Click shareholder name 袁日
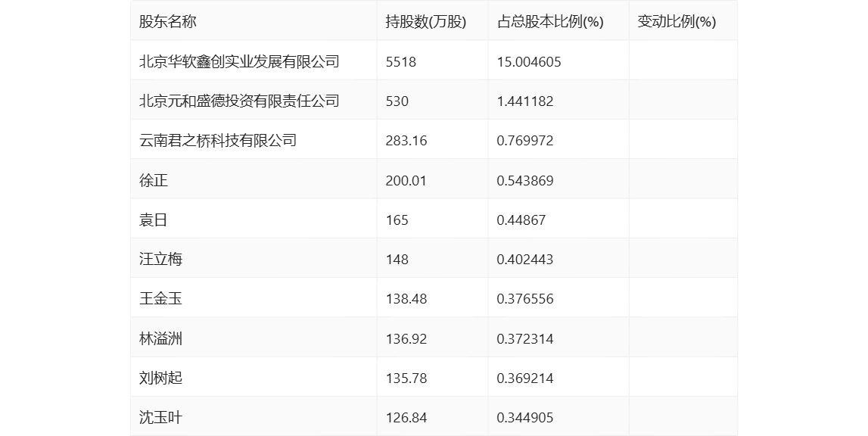The height and width of the screenshot is (436, 868). point(154,220)
